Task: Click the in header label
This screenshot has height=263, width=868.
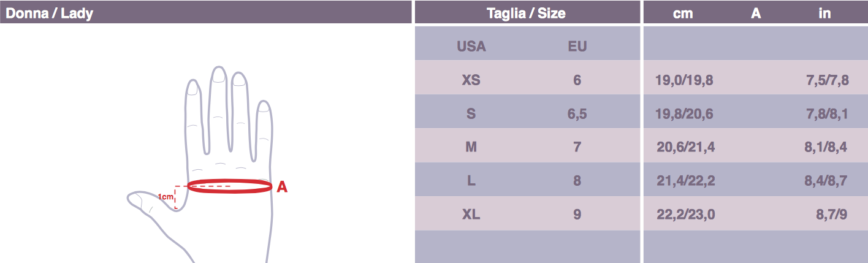Action: click(824, 13)
